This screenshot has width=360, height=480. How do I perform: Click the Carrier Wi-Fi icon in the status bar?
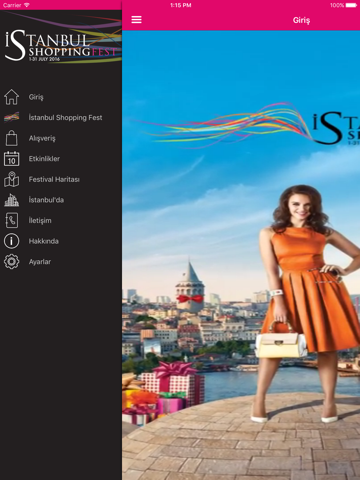[27, 5]
